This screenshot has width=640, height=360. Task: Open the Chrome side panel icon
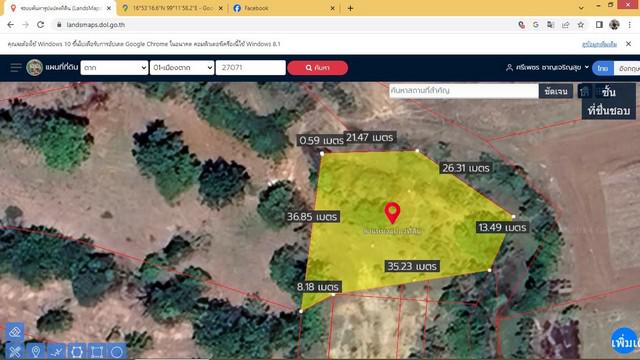point(599,25)
